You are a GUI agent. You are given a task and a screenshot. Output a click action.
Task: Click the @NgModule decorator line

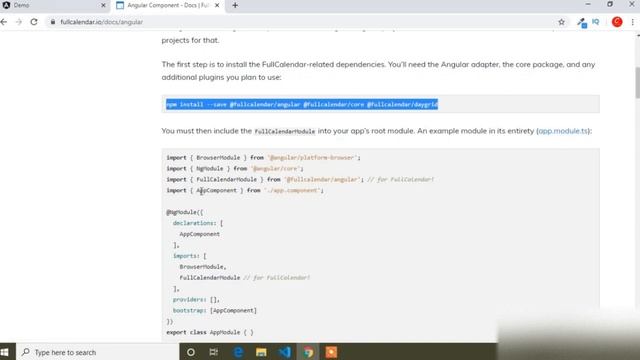click(184, 212)
